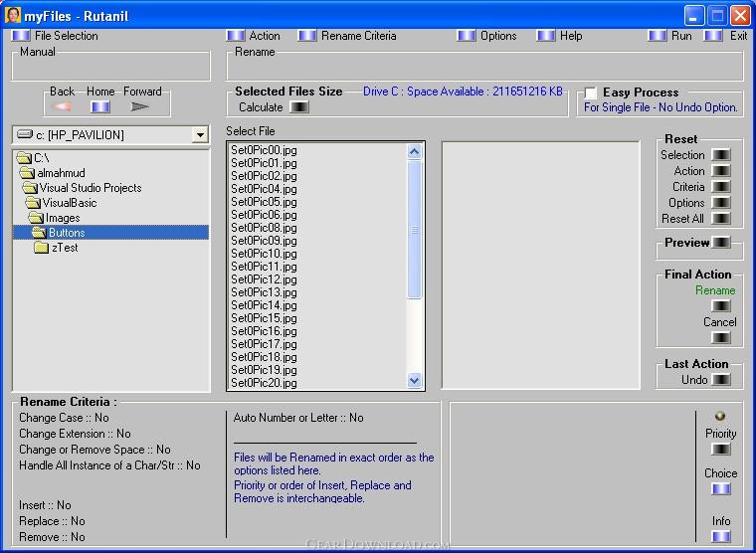Image resolution: width=756 pixels, height=553 pixels.
Task: Reset Selection using its button
Action: click(x=721, y=155)
